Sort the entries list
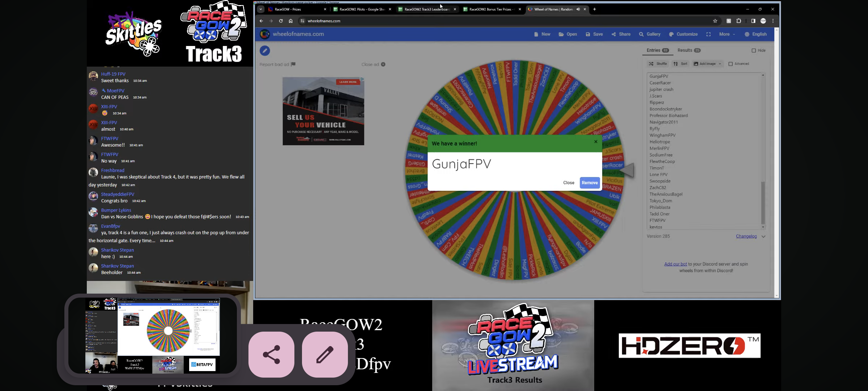This screenshot has width=868, height=391. 680,64
